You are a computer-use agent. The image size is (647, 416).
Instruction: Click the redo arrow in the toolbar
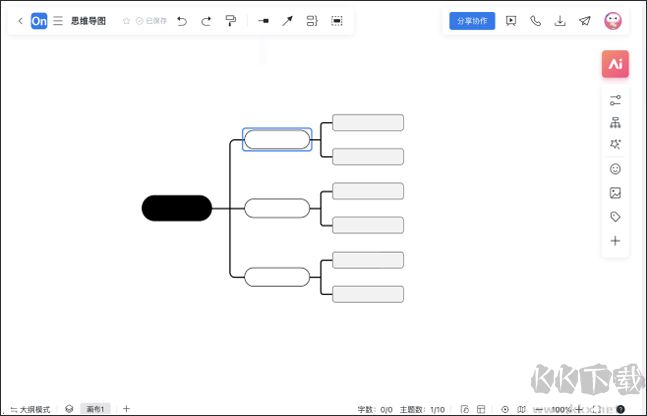click(206, 20)
